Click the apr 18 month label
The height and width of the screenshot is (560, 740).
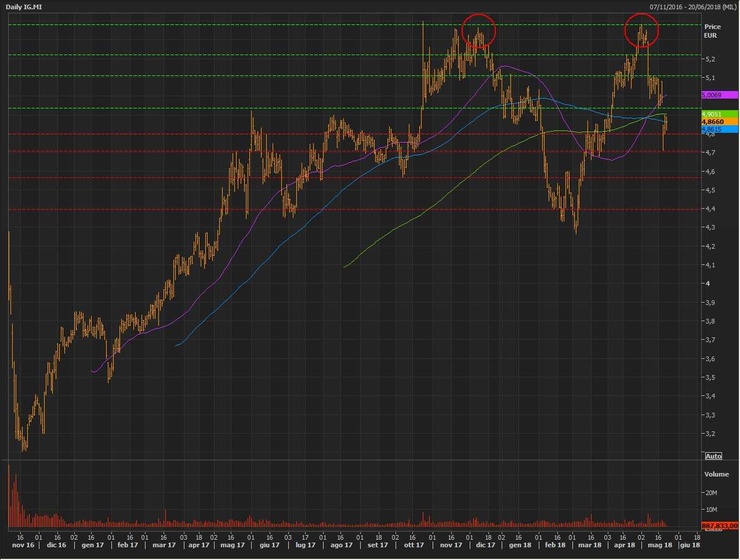(625, 545)
